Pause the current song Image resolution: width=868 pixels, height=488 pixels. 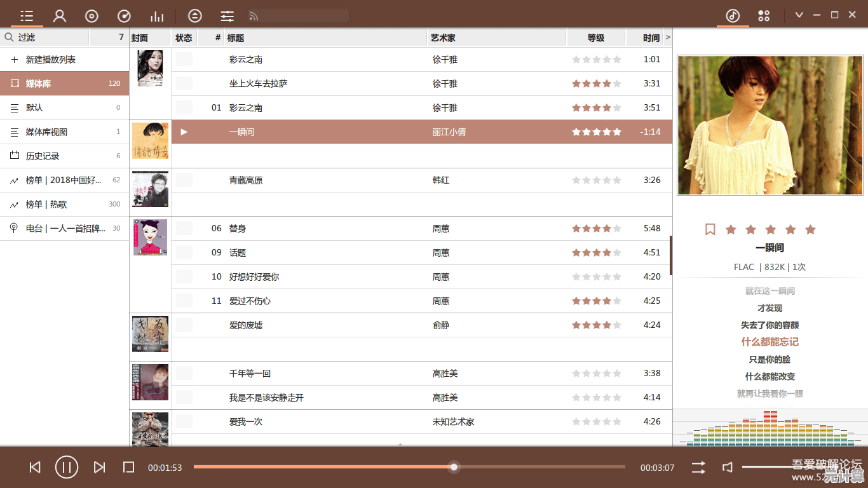pyautogui.click(x=67, y=468)
